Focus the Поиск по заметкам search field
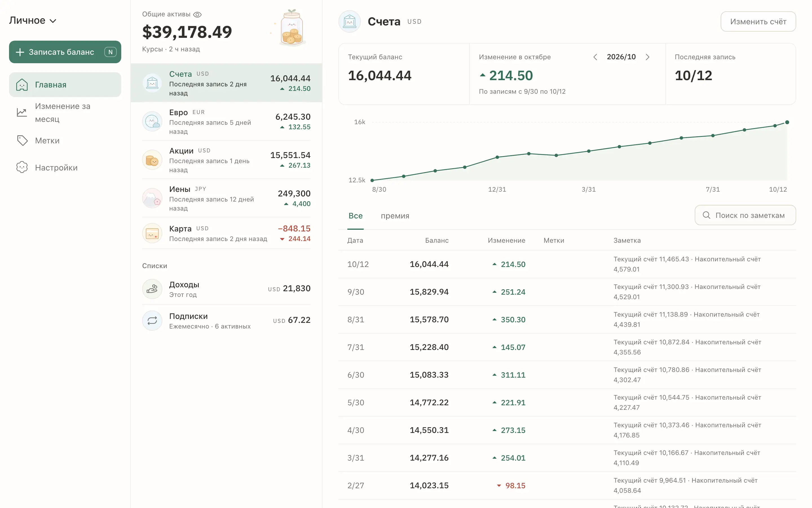This screenshot has height=508, width=812. click(x=745, y=215)
